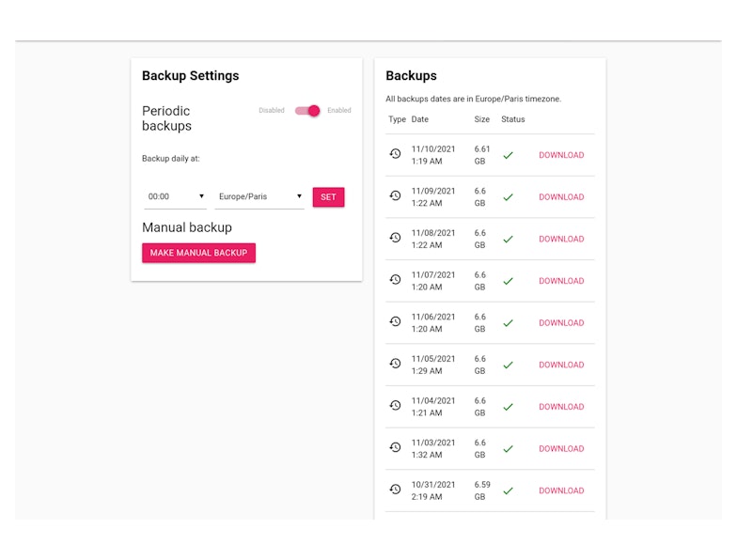The width and height of the screenshot is (737, 560).
Task: Download the 11/10/2021 backup
Action: pyautogui.click(x=561, y=155)
